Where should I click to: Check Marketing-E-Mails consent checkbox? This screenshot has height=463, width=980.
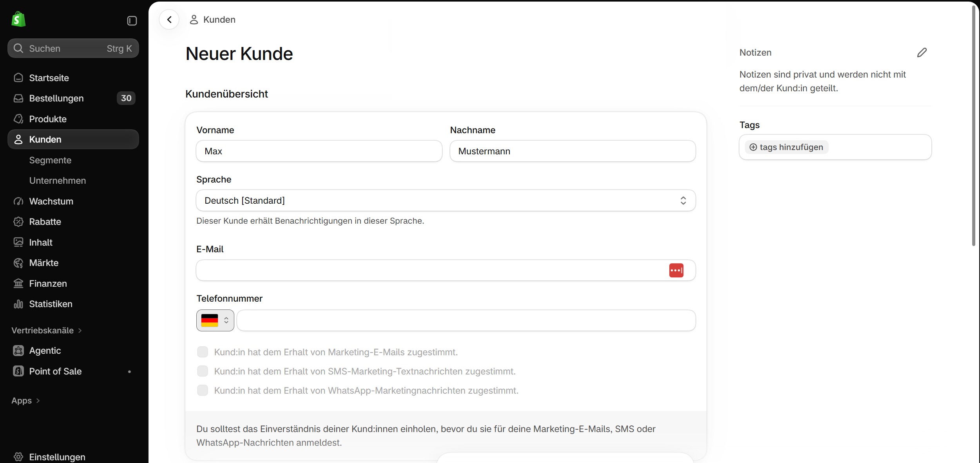pyautogui.click(x=203, y=352)
